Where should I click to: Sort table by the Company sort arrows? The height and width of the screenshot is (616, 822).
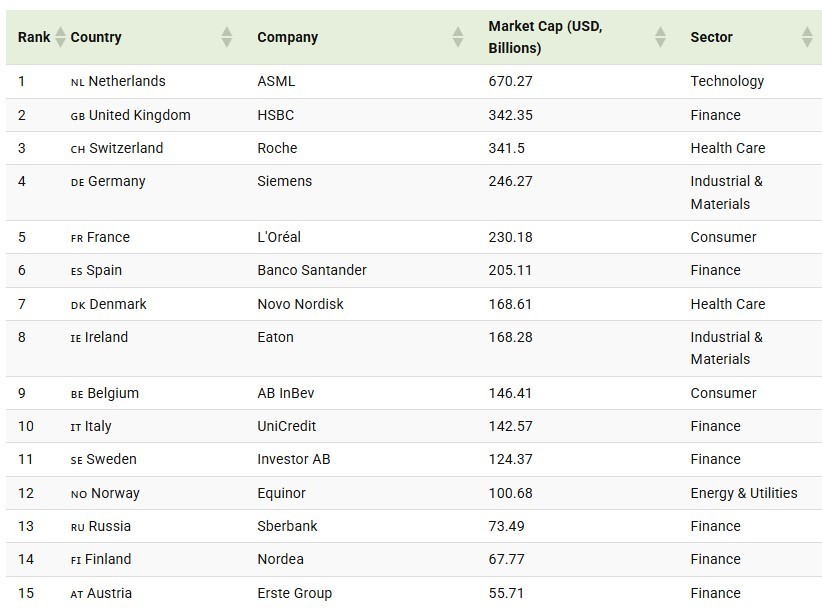[458, 37]
